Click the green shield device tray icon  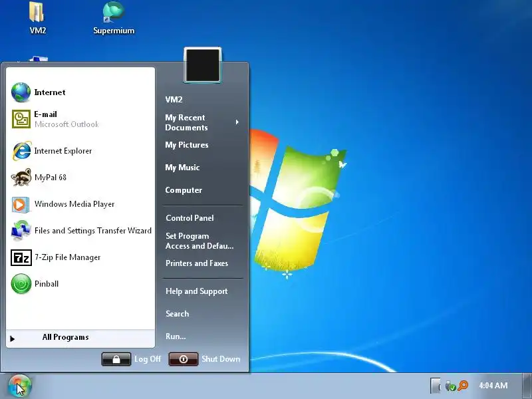(x=450, y=386)
